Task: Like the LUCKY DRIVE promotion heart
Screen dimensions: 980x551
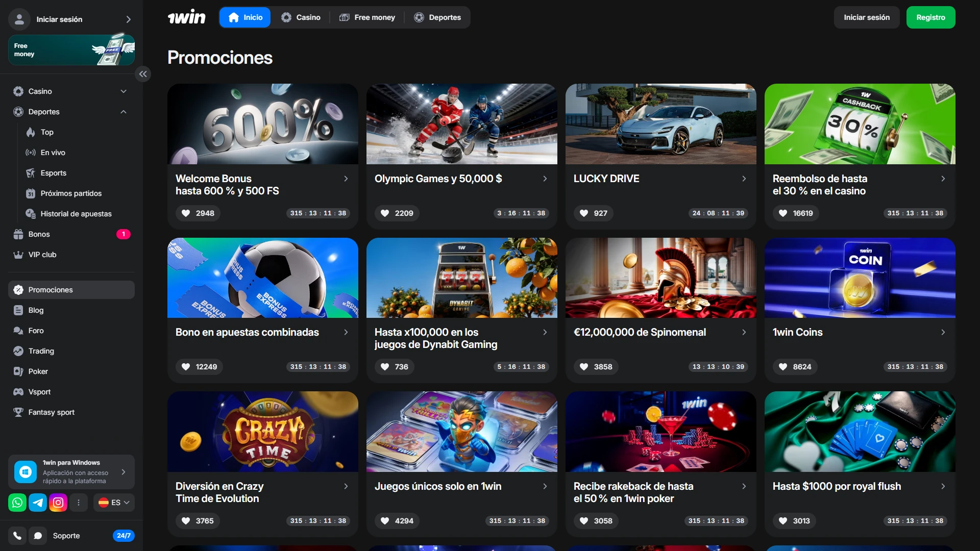Action: [584, 213]
